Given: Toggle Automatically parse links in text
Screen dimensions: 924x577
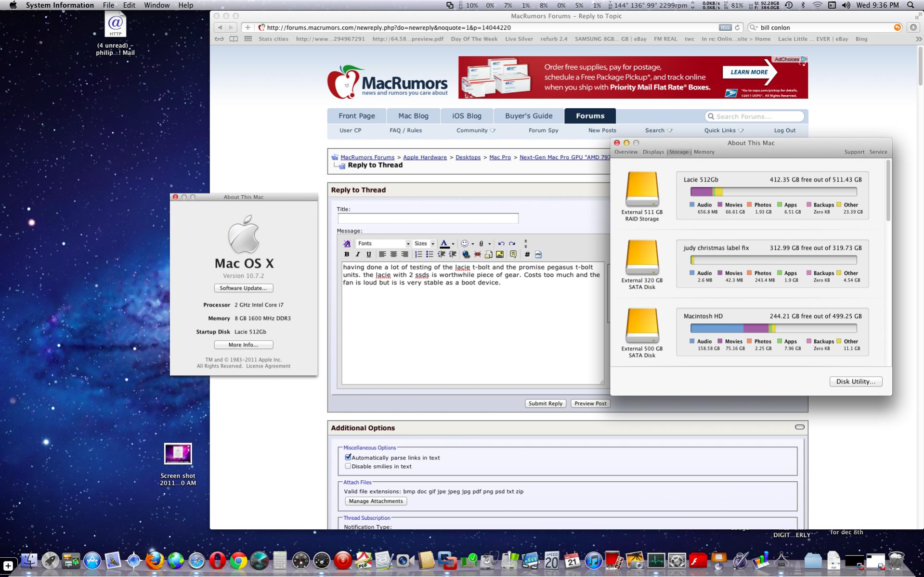Looking at the screenshot, I should point(348,457).
